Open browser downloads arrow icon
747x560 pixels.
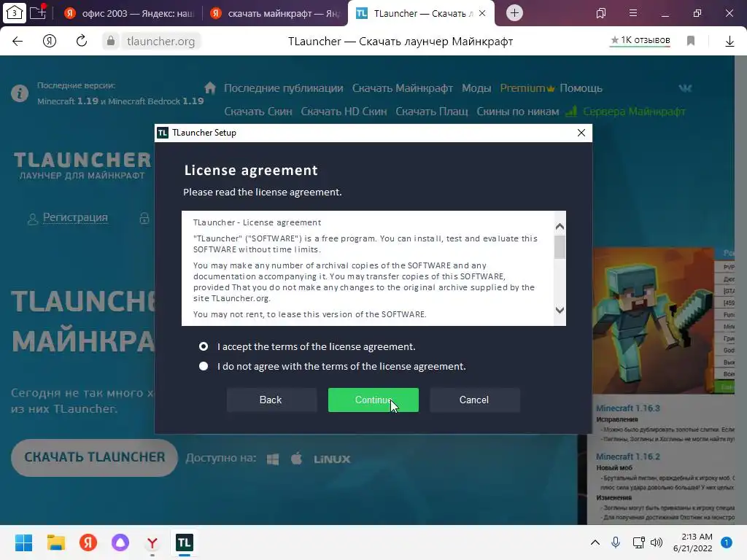pyautogui.click(x=729, y=42)
